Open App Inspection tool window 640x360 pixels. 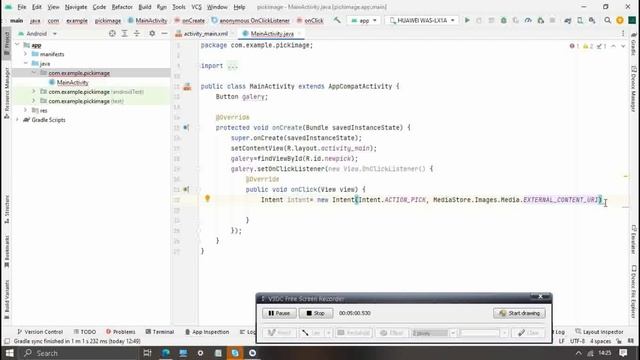coord(207,332)
